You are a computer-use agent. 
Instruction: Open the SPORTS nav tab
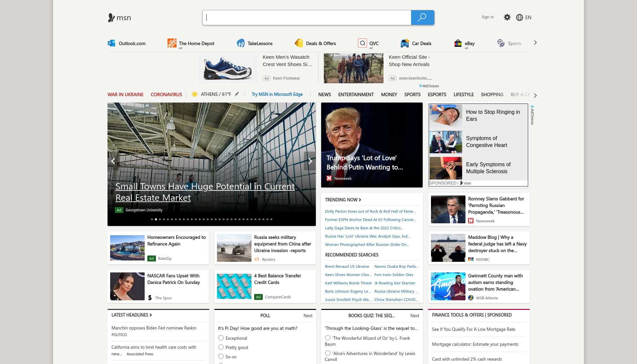412,95
